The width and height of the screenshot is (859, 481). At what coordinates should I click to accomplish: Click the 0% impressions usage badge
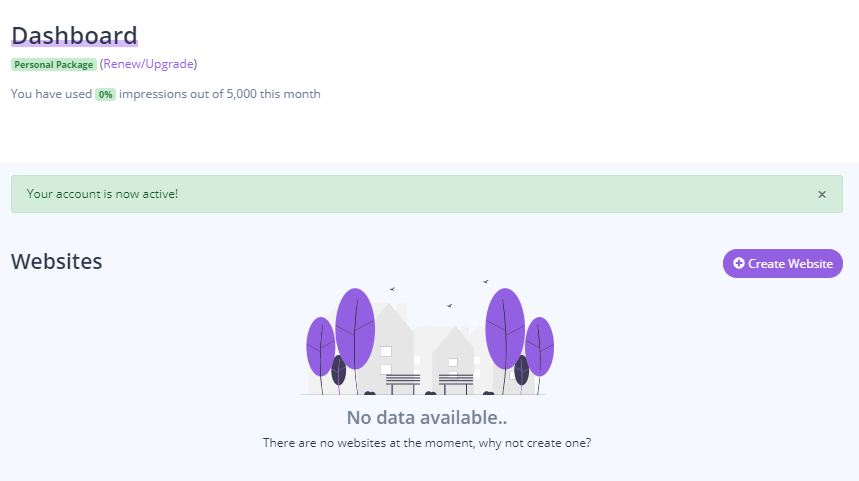coord(105,94)
